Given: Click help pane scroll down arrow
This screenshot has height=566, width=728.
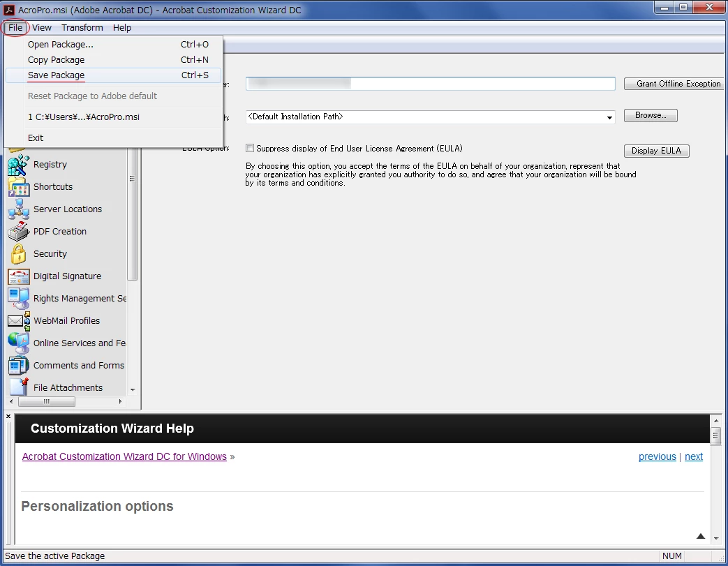Looking at the screenshot, I should click(716, 539).
